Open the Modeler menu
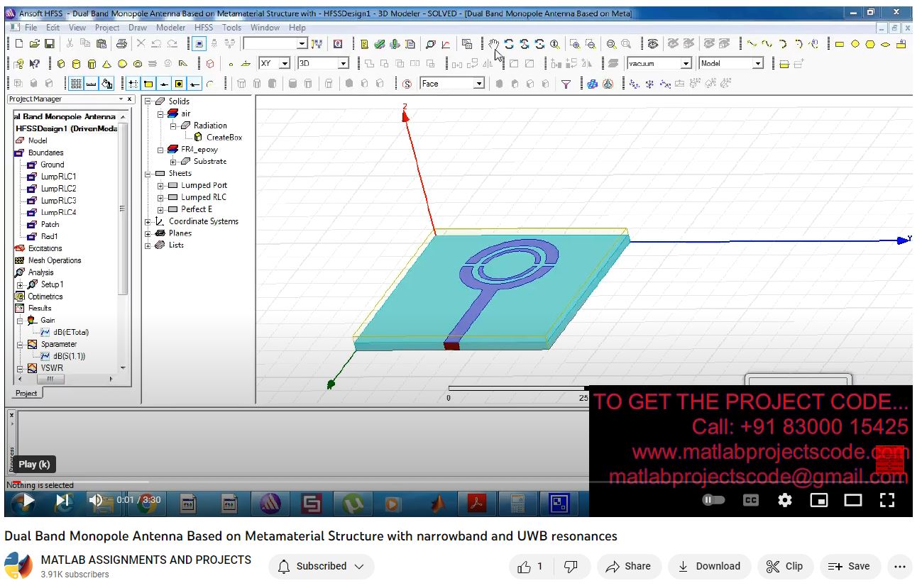Viewport: 922px width, 588px height. tap(170, 28)
